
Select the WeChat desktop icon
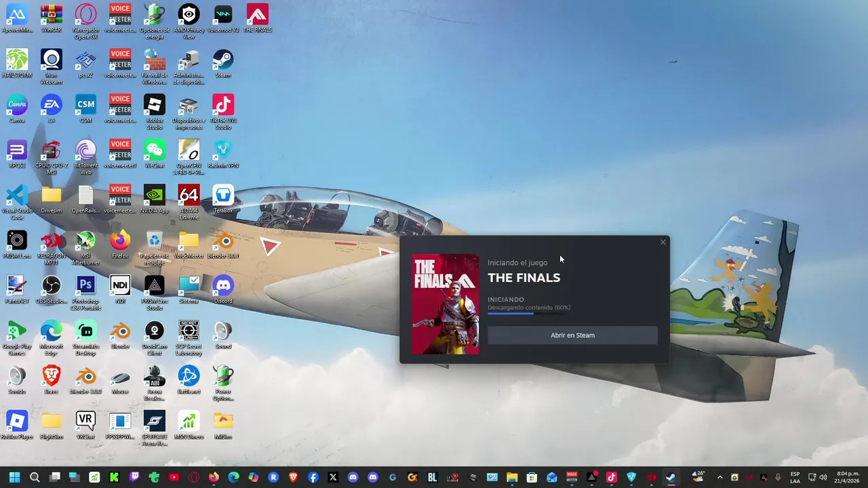point(155,155)
